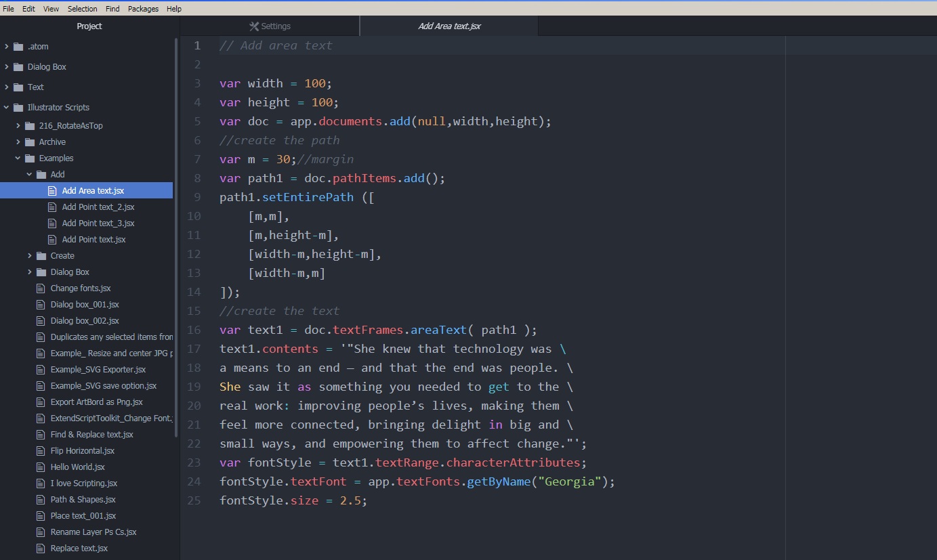Click the file icon beside Add Area text.jsx
Screen dimensions: 937x560
point(52,191)
